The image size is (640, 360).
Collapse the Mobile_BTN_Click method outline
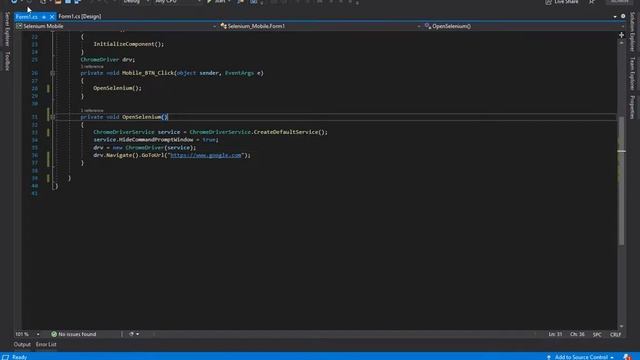pyautogui.click(x=53, y=73)
